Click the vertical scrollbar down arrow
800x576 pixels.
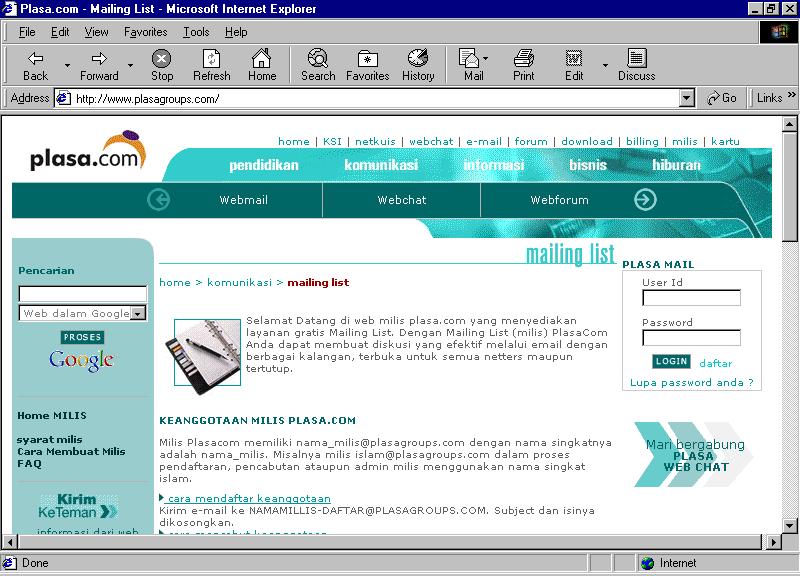click(x=789, y=525)
